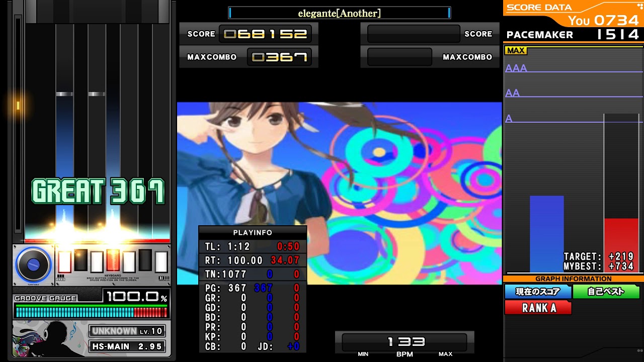The image size is (644, 362).
Task: Click the TARGET: +219 difference text
Action: pyautogui.click(x=599, y=256)
